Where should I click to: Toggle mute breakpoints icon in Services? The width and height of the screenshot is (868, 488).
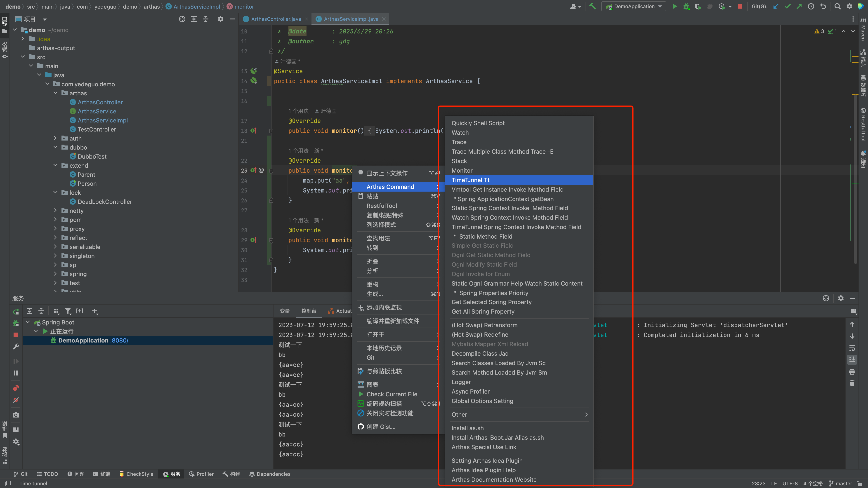coord(16,400)
